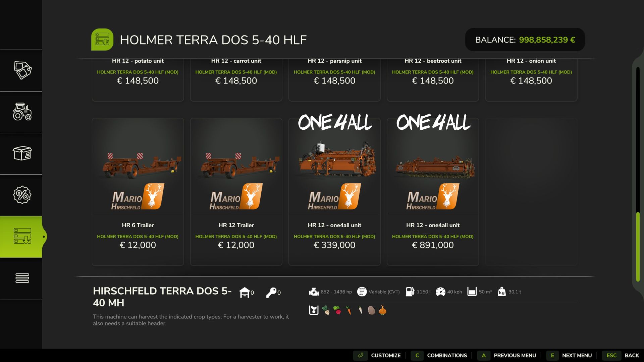Go to Next Menu

570,355
